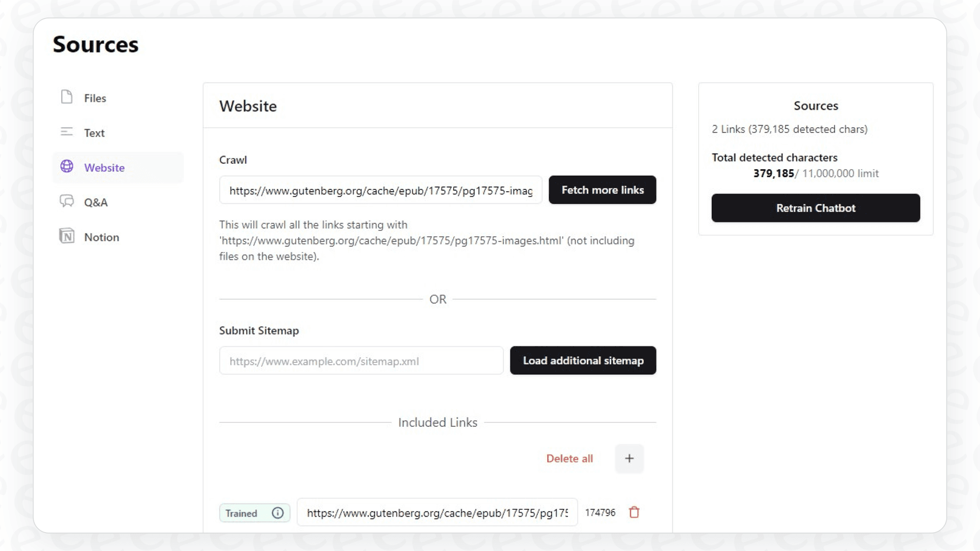The width and height of the screenshot is (980, 551).
Task: Click the info icon beside Trained badge
Action: pyautogui.click(x=278, y=513)
